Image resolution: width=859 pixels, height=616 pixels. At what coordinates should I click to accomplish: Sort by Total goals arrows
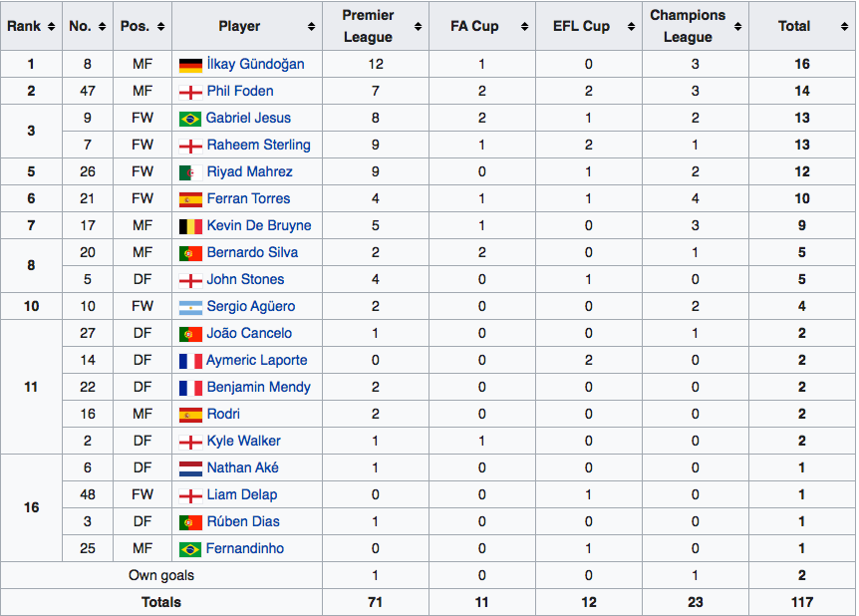click(844, 26)
